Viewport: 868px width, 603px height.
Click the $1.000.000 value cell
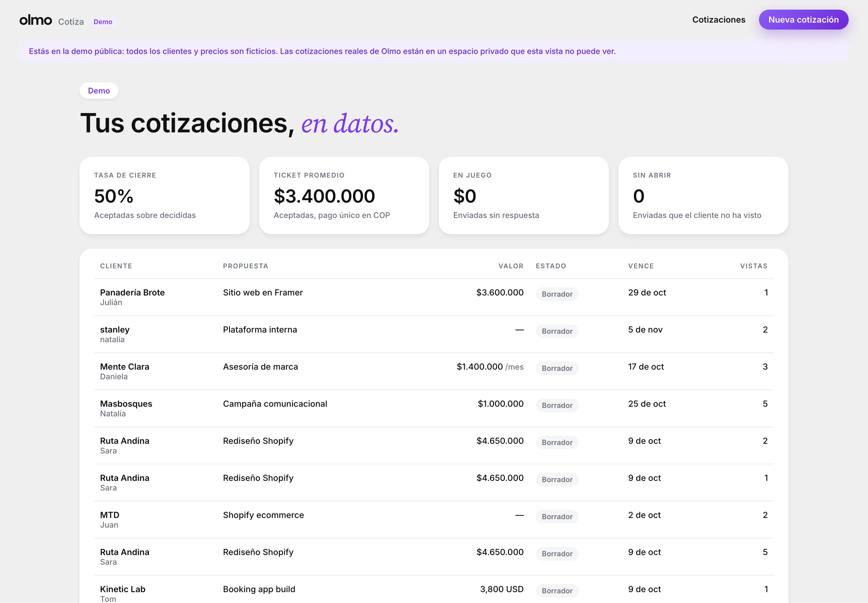click(501, 403)
